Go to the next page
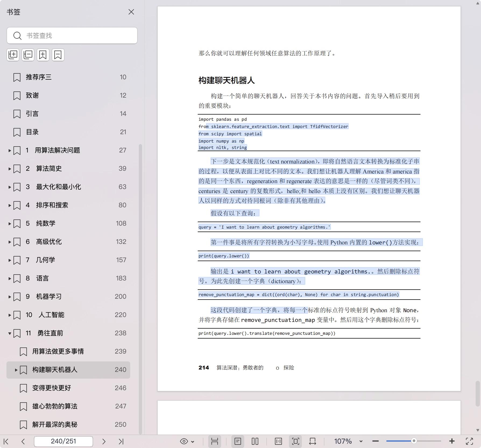The width and height of the screenshot is (481, 448). click(104, 441)
